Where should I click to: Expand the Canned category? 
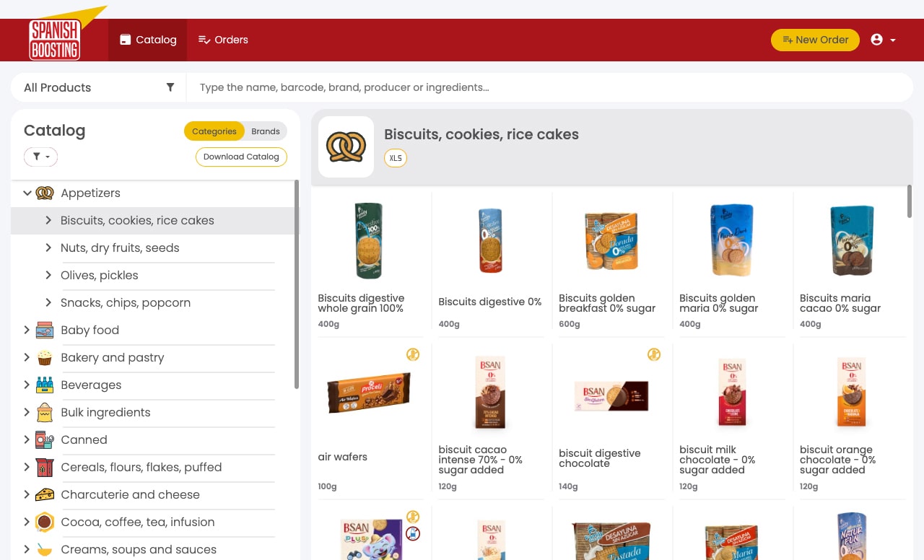click(x=27, y=439)
